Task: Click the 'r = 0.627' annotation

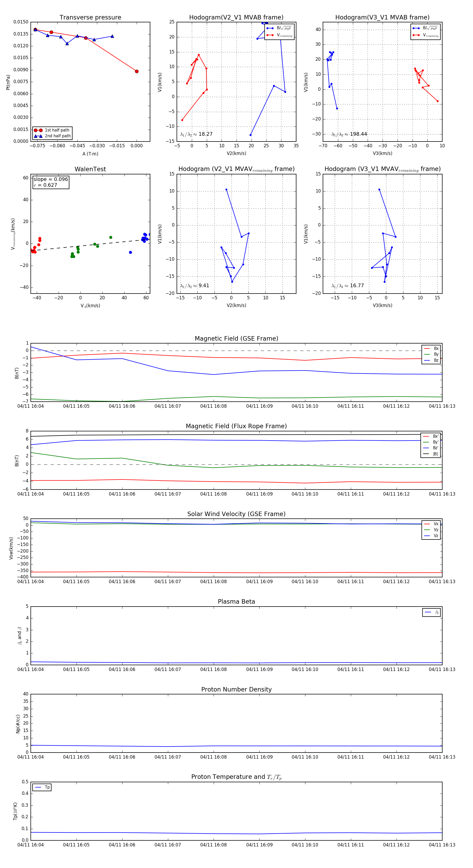Action: click(45, 185)
